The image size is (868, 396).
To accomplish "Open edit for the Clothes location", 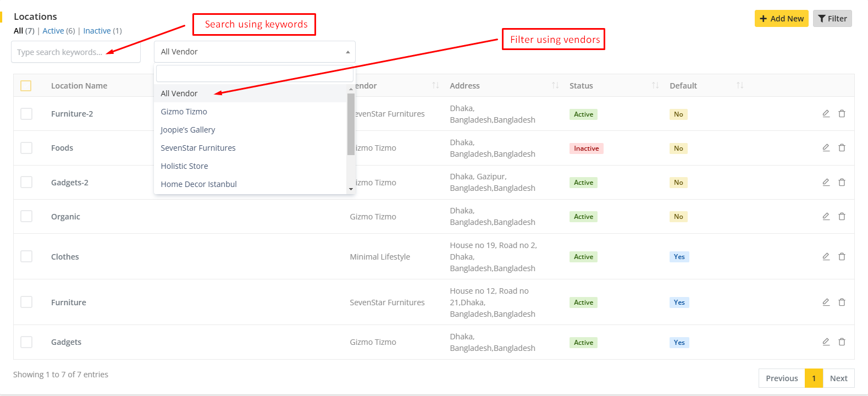I will pyautogui.click(x=826, y=256).
